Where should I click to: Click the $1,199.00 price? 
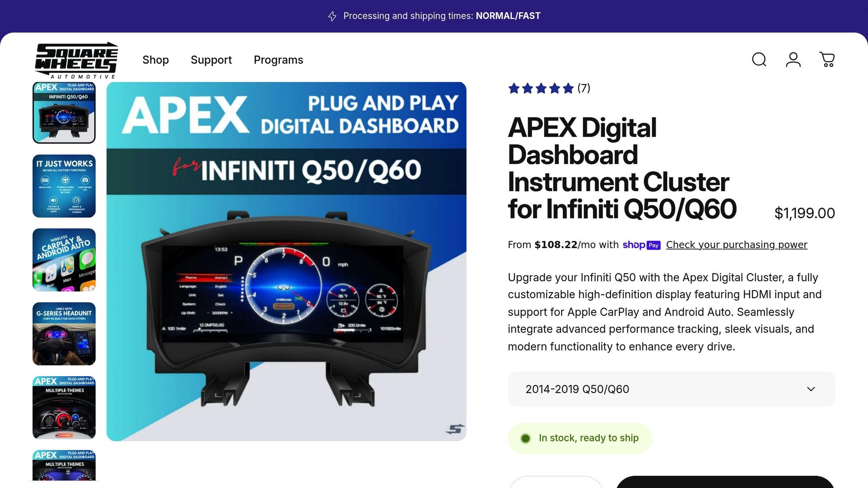[804, 213]
